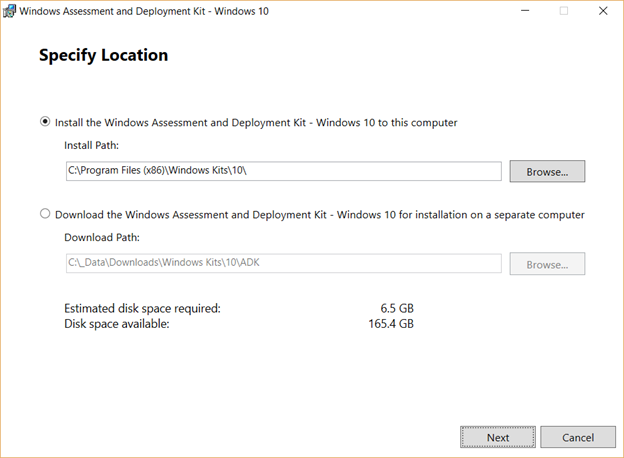
Task: Click the '165.4 GB' value
Action: click(x=391, y=324)
